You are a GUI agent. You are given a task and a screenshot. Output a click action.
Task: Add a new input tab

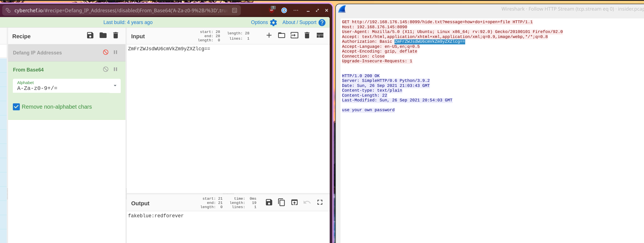[x=269, y=35]
